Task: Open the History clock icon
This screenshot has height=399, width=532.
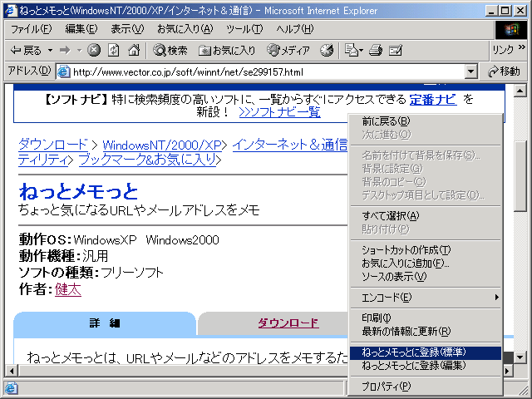Action: tap(327, 50)
